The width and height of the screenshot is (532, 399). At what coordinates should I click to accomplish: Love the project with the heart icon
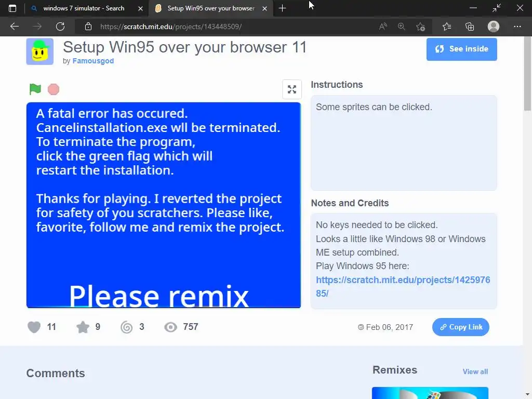click(x=34, y=327)
